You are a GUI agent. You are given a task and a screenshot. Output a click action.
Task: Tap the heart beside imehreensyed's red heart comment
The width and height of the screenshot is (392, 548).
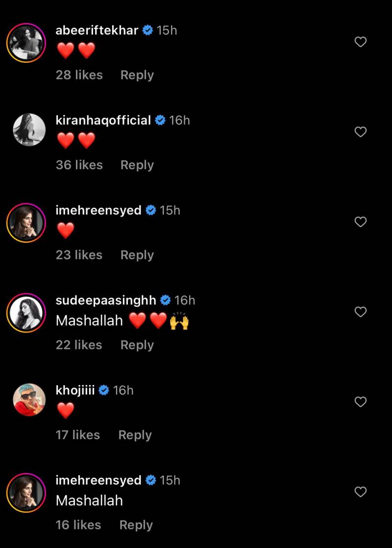tap(360, 222)
